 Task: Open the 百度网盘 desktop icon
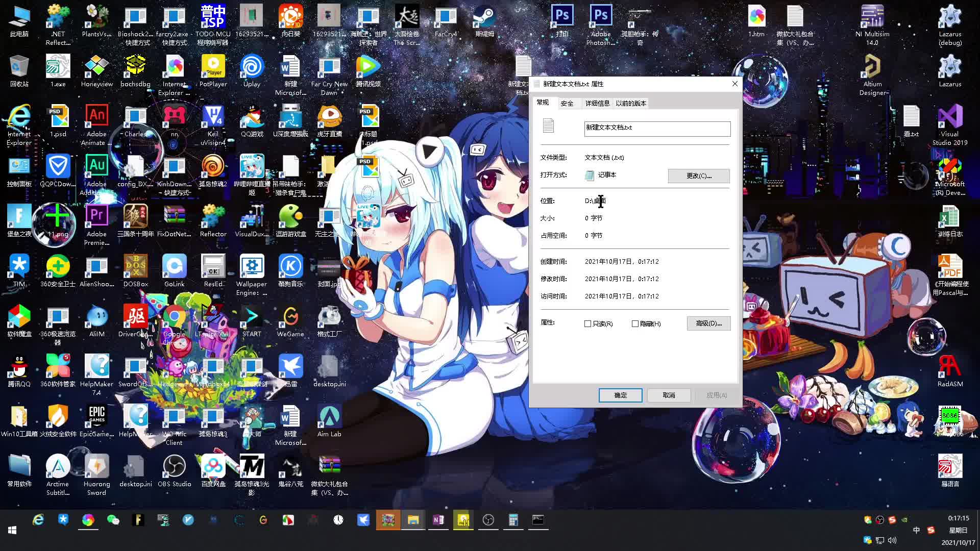click(x=213, y=471)
